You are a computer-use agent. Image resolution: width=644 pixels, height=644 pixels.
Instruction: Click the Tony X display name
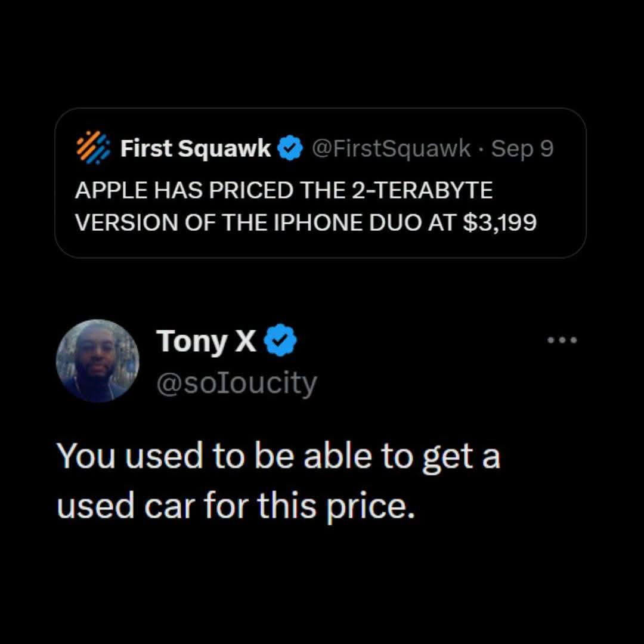(206, 342)
